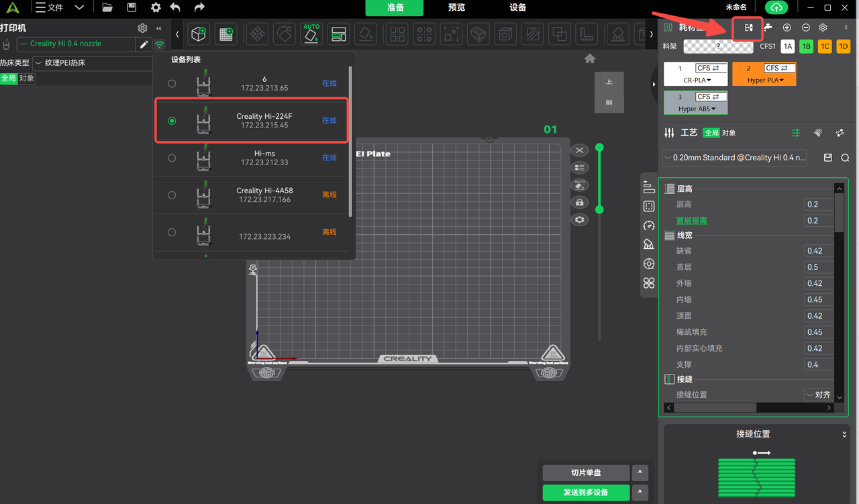
Task: Click the green WiFi device icon
Action: [160, 44]
